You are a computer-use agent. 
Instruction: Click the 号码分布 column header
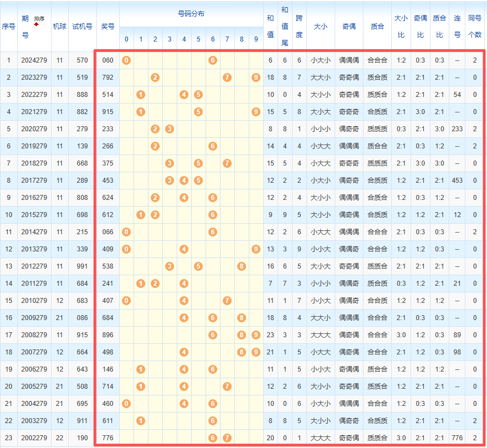point(191,14)
